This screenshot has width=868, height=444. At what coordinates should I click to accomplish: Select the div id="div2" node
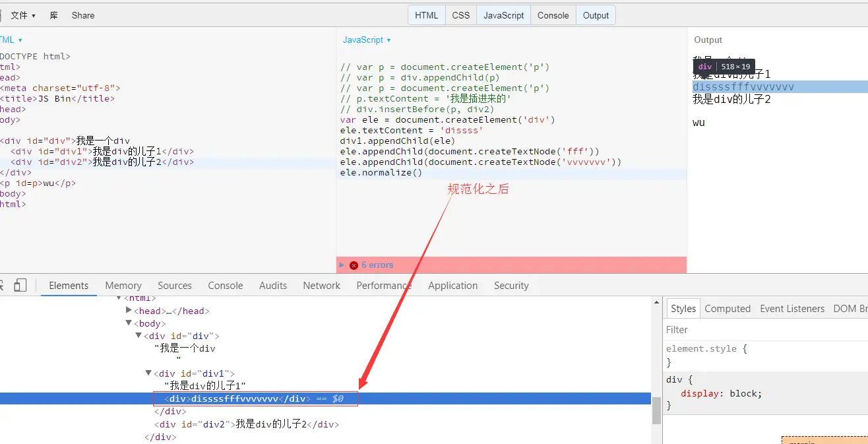247,424
